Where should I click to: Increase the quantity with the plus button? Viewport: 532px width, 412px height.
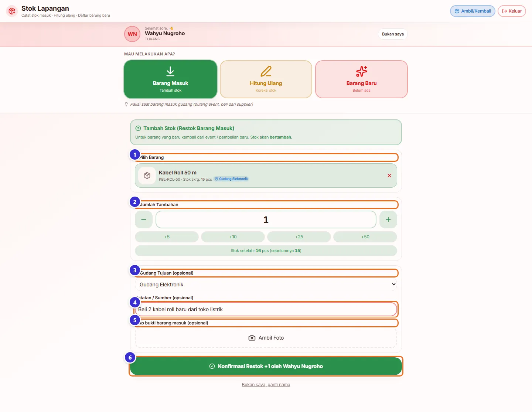point(388,219)
